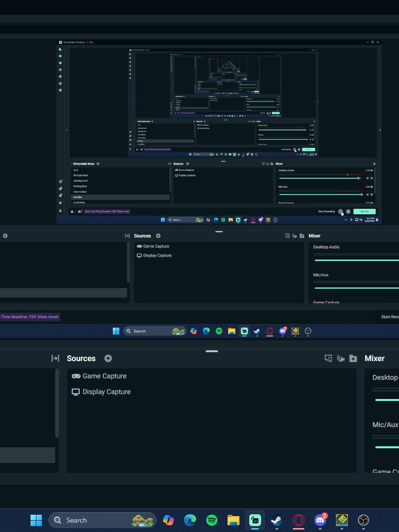Add a new source with the Sources plus icon
Viewport: 399px width, 532px height.
tap(108, 358)
